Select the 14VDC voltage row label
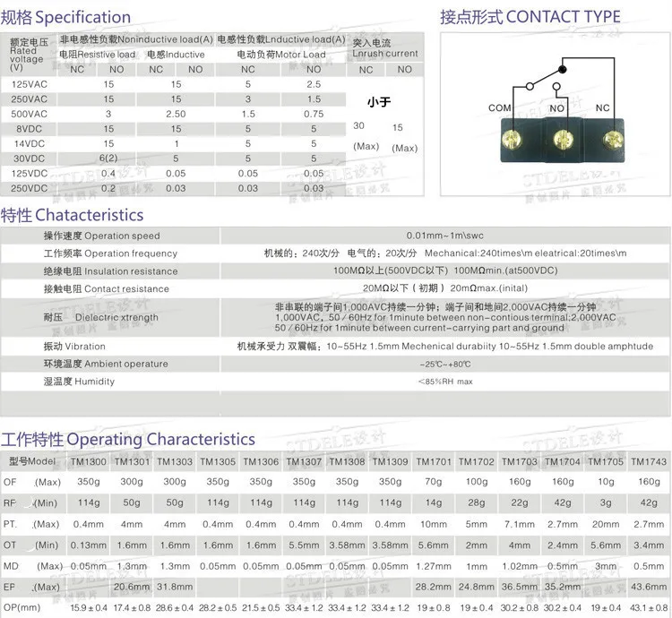This screenshot has width=672, height=618. click(x=30, y=144)
